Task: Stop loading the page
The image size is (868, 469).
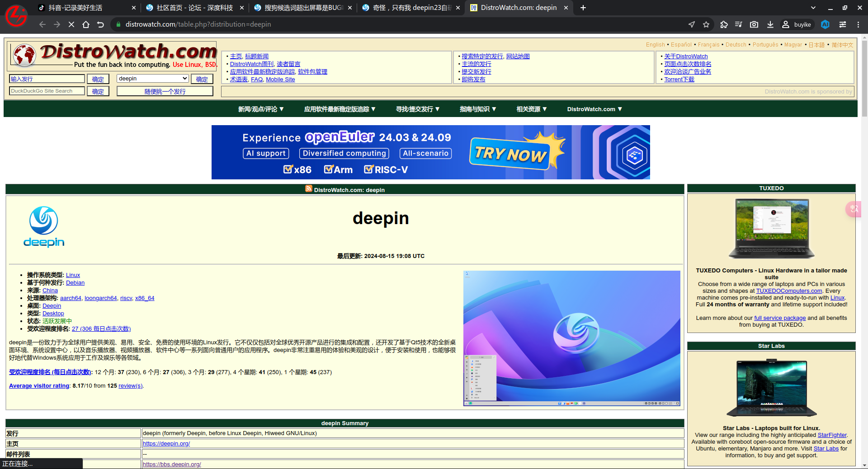Action: click(x=71, y=24)
